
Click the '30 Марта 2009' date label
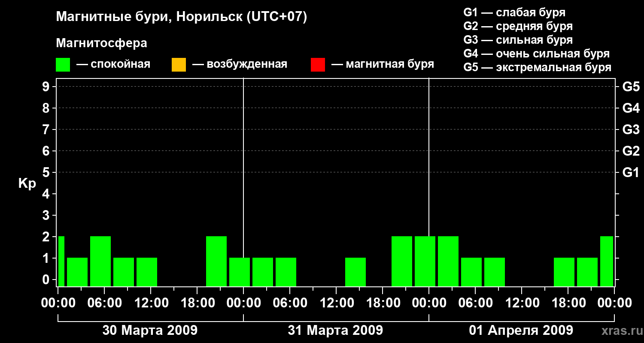click(x=150, y=330)
